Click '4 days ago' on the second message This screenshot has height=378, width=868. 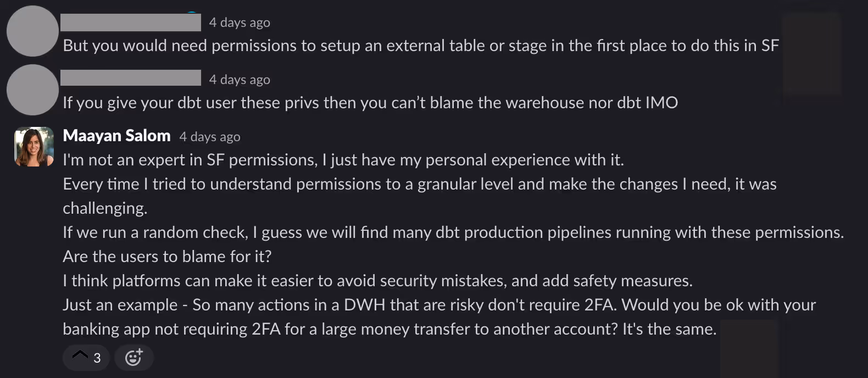[239, 79]
